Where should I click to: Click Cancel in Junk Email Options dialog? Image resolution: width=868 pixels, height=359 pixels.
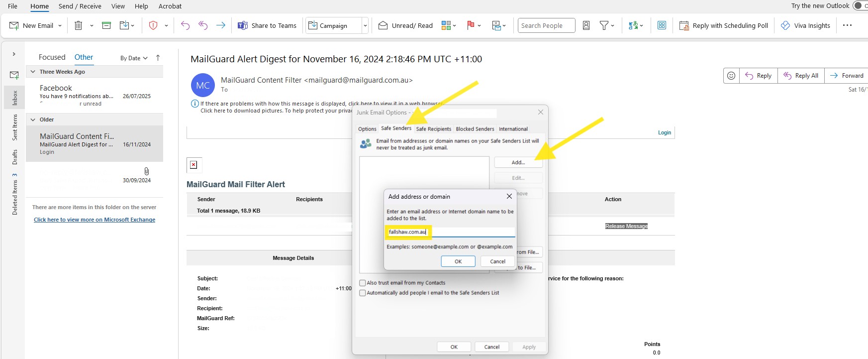(492, 347)
